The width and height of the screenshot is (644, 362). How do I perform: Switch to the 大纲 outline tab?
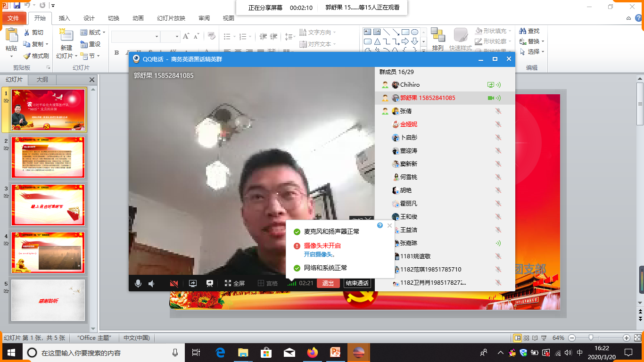(42, 80)
